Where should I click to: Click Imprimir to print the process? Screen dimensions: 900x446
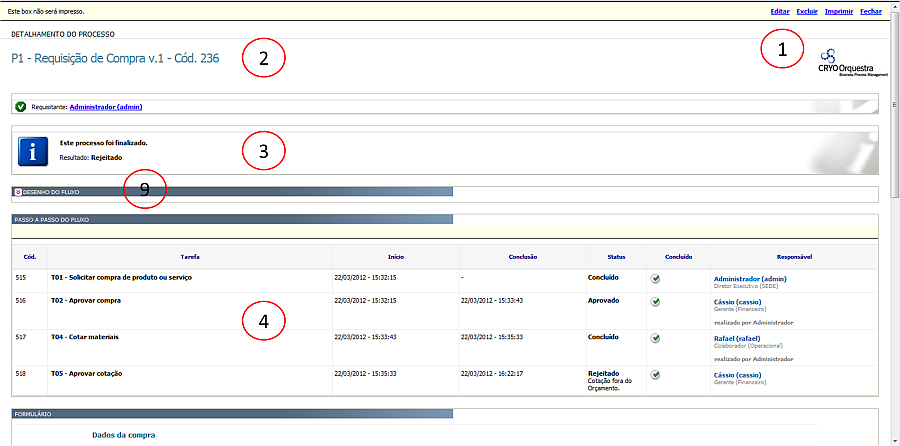click(838, 11)
